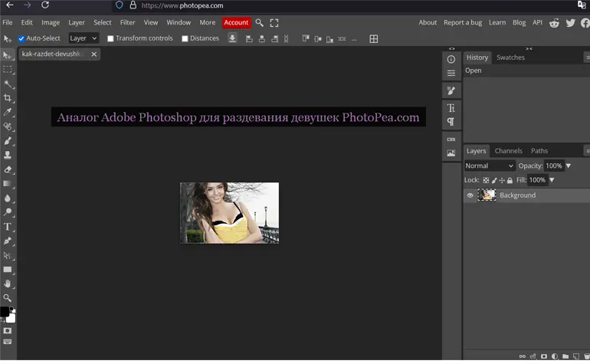The width and height of the screenshot is (590, 364).
Task: Select the Dodge tool
Action: pyautogui.click(x=7, y=212)
